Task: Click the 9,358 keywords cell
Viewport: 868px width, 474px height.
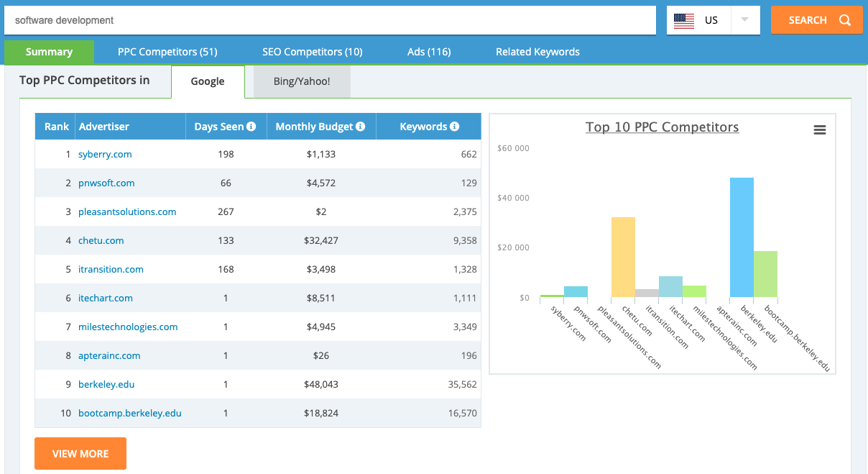Action: (x=464, y=240)
